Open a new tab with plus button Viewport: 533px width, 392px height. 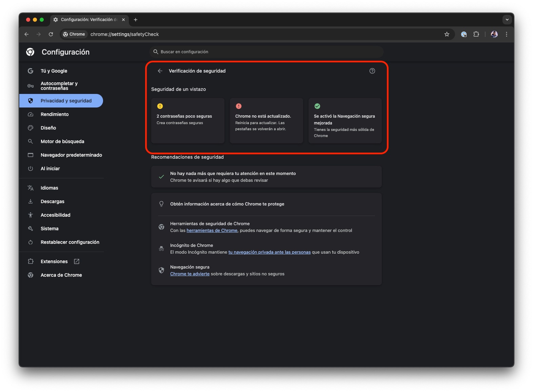point(135,20)
